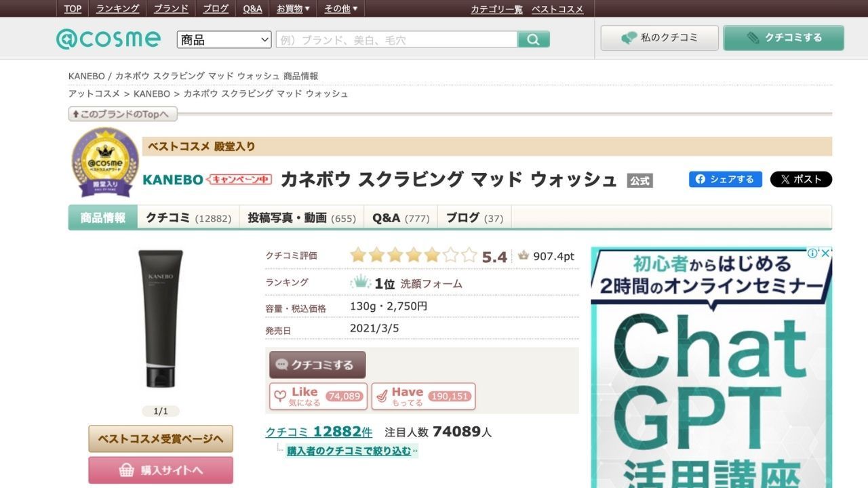Select the 商品情報 tab
868x488 pixels.
(103, 218)
